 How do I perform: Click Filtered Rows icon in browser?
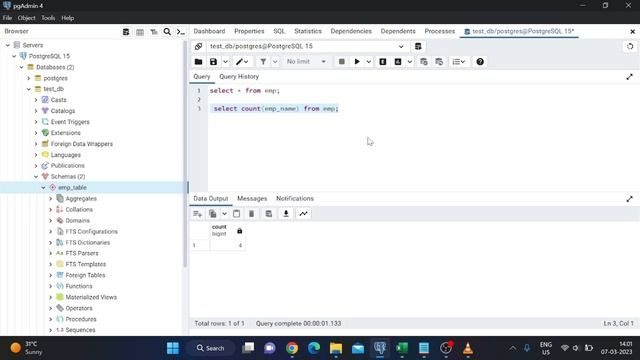tap(154, 31)
